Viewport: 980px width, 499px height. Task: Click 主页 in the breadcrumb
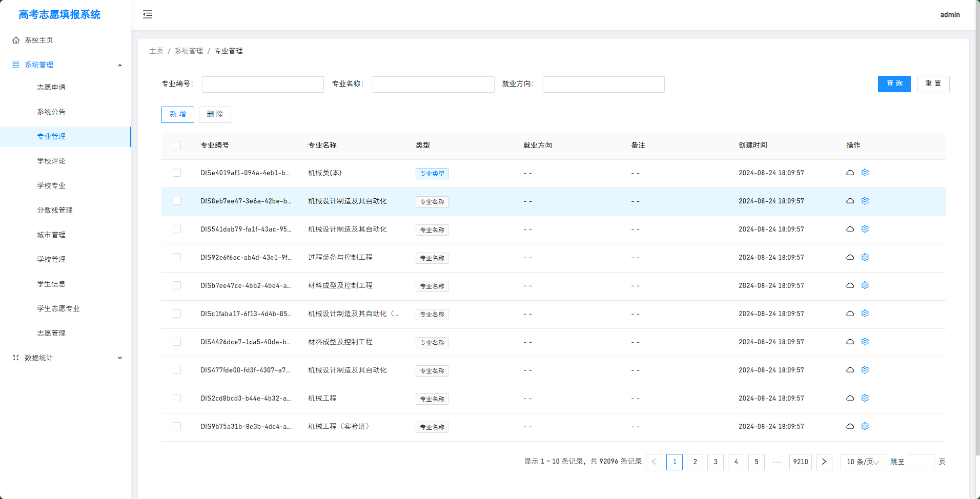pyautogui.click(x=156, y=51)
